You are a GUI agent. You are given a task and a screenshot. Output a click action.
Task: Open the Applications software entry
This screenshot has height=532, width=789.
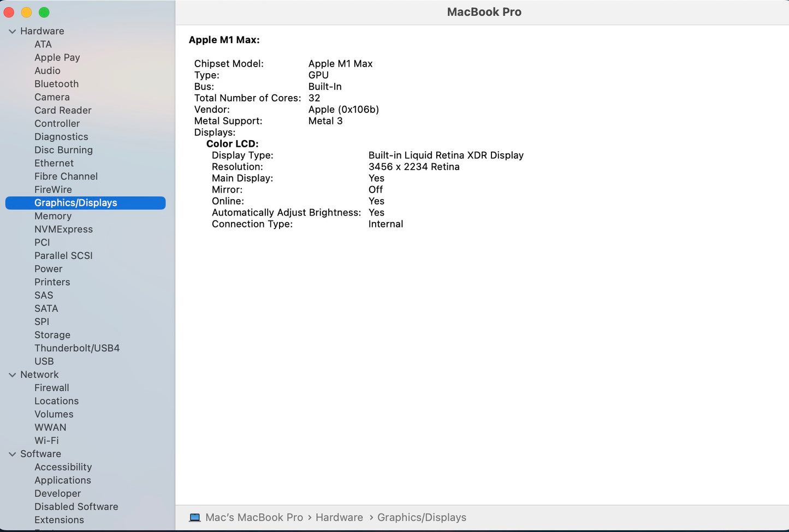pyautogui.click(x=62, y=480)
